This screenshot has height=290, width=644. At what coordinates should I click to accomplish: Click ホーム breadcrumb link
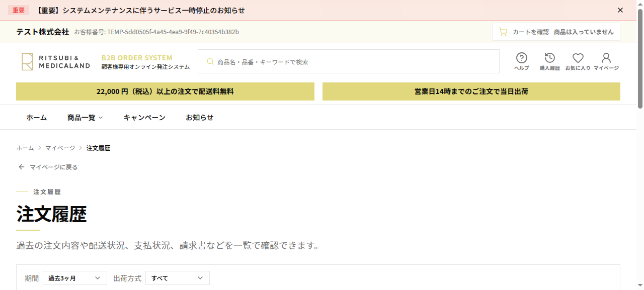click(25, 148)
